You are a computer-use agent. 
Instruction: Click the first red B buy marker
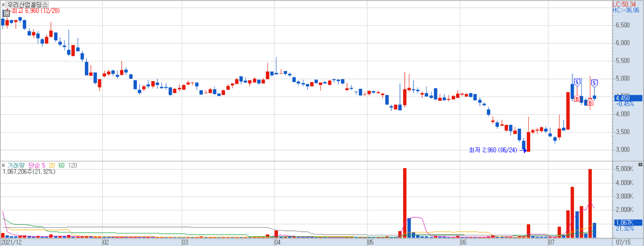pos(577,99)
